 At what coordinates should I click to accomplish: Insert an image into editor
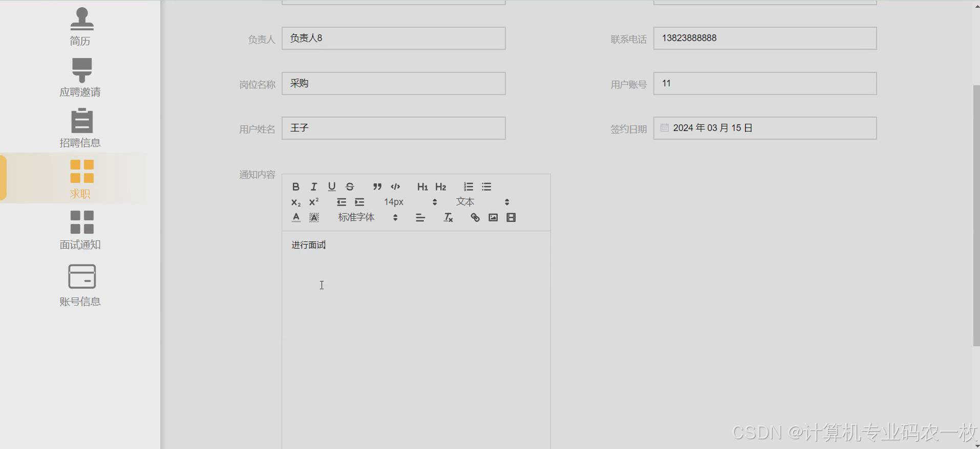tap(493, 217)
